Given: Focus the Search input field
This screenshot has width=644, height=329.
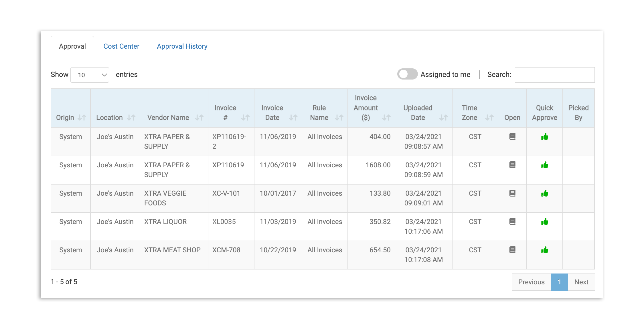Looking at the screenshot, I should click(554, 75).
